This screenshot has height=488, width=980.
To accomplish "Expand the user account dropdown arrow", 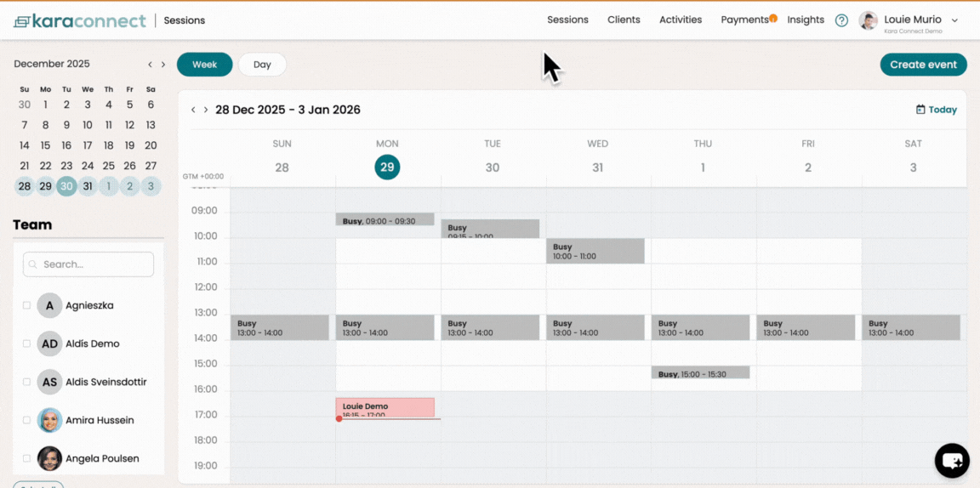I will click(x=954, y=20).
